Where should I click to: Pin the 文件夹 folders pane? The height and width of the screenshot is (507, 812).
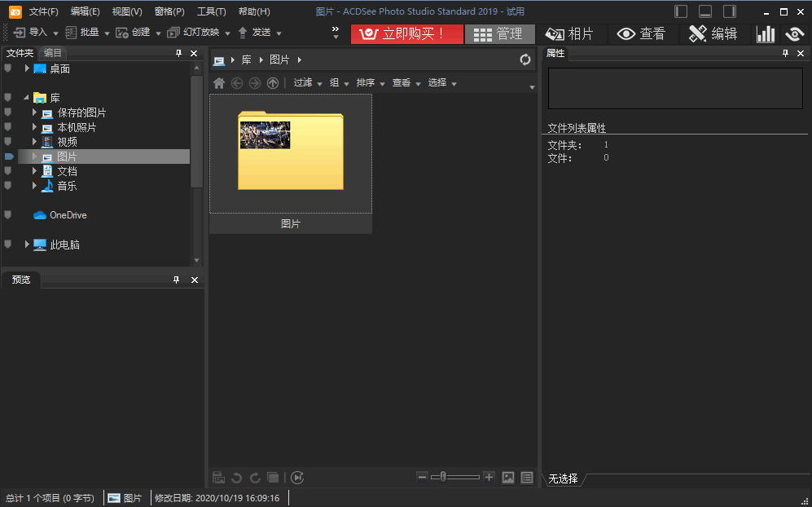click(x=178, y=54)
